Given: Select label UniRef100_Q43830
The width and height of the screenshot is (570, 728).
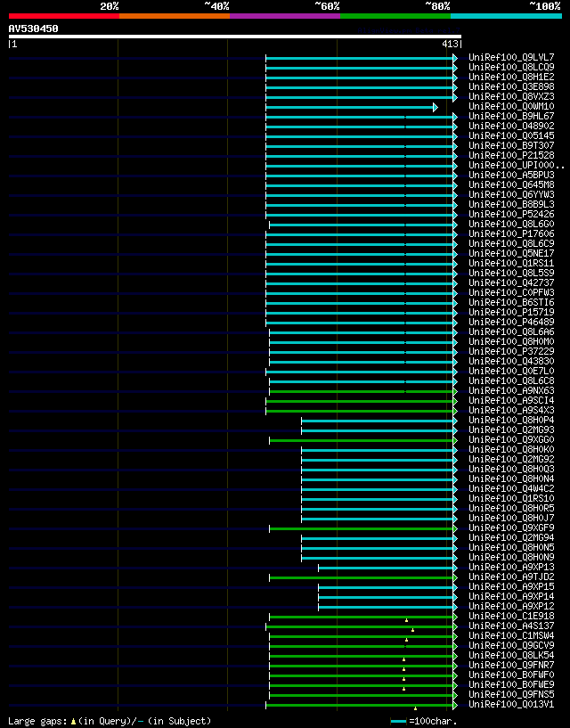Looking at the screenshot, I should pos(511,361).
